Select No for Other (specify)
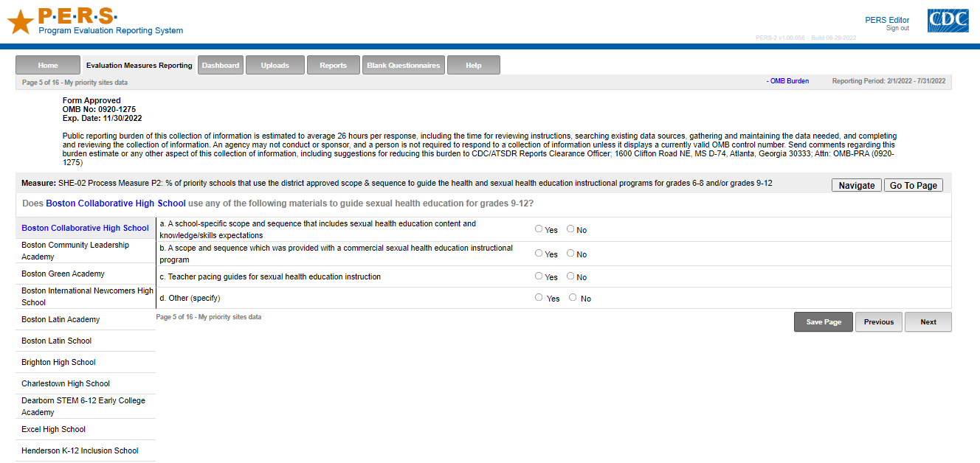This screenshot has width=980, height=463. click(573, 298)
